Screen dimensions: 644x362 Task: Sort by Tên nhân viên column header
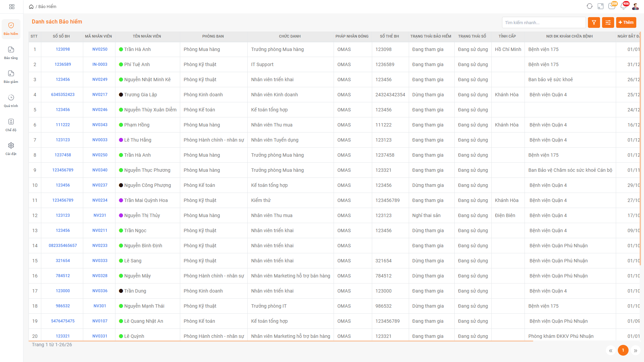147,36
